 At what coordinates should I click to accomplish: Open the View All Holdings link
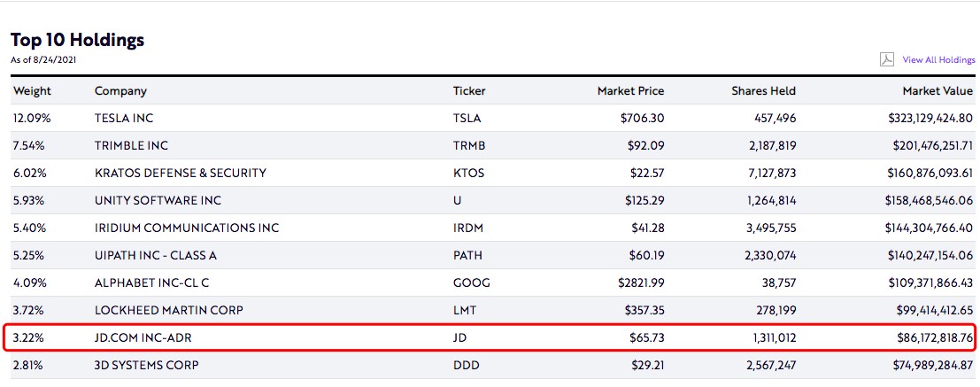(938, 60)
